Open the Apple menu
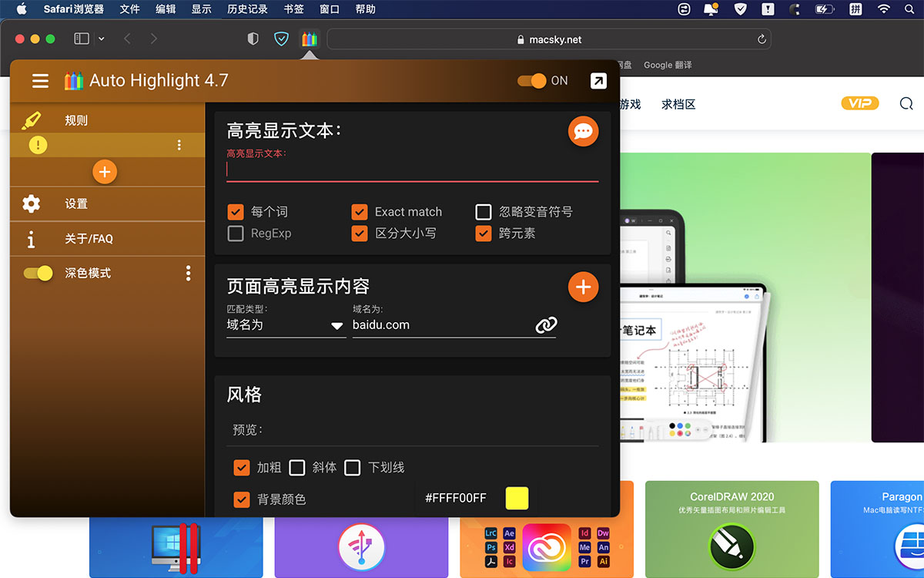This screenshot has height=578, width=924. click(21, 9)
